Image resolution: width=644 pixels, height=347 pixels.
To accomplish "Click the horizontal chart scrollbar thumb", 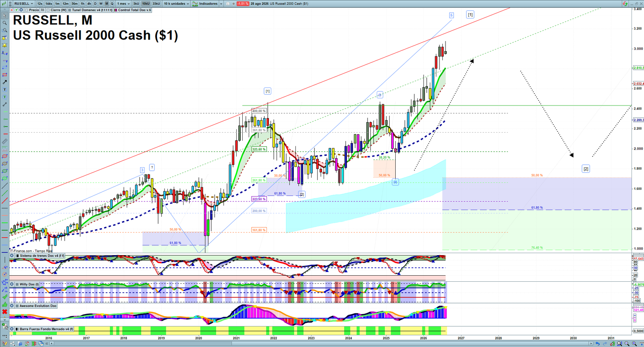I will pyautogui.click(x=410, y=343).
